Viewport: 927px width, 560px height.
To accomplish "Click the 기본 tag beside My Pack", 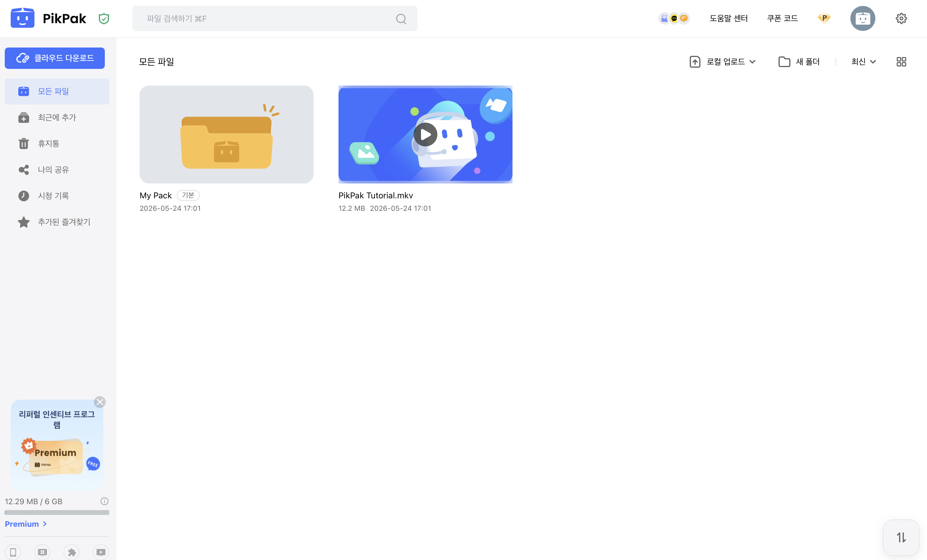I will [188, 195].
